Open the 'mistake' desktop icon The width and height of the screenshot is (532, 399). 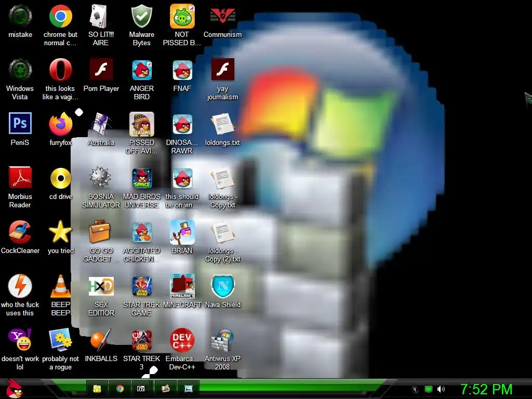20,16
